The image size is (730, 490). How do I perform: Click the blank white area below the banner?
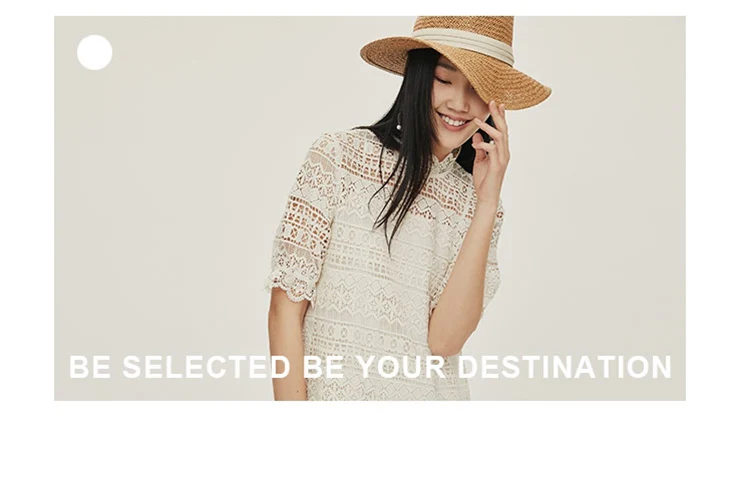(x=365, y=445)
